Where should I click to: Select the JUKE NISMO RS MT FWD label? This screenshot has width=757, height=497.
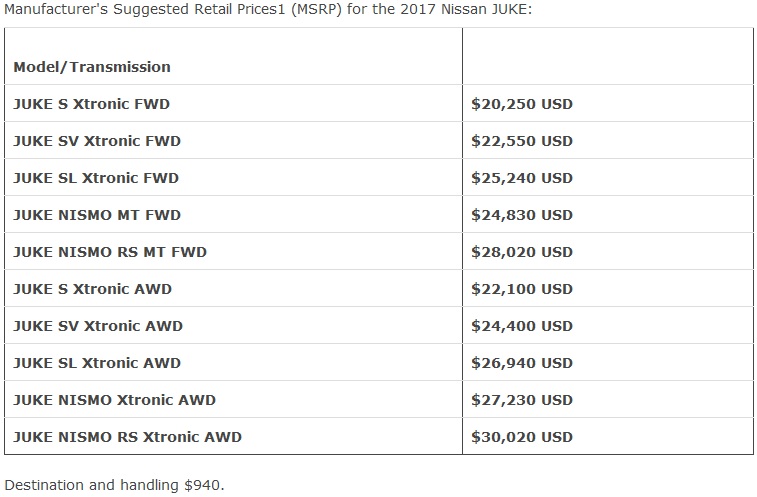pyautogui.click(x=110, y=252)
